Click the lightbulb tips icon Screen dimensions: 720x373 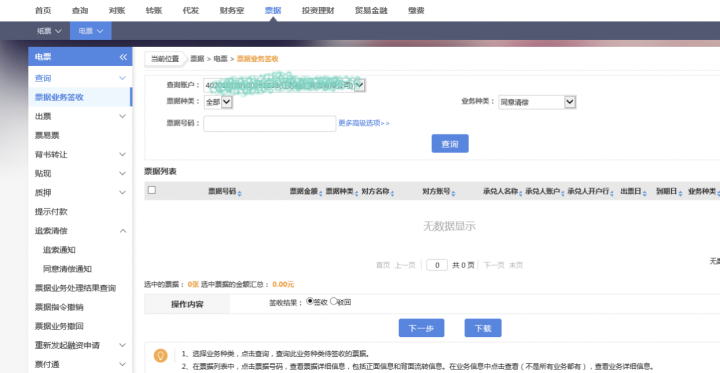(160, 355)
